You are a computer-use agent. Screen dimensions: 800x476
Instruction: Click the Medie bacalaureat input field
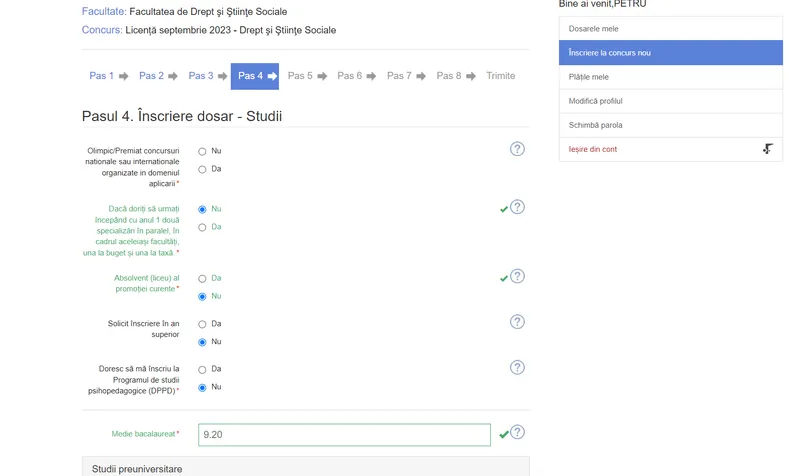click(344, 435)
